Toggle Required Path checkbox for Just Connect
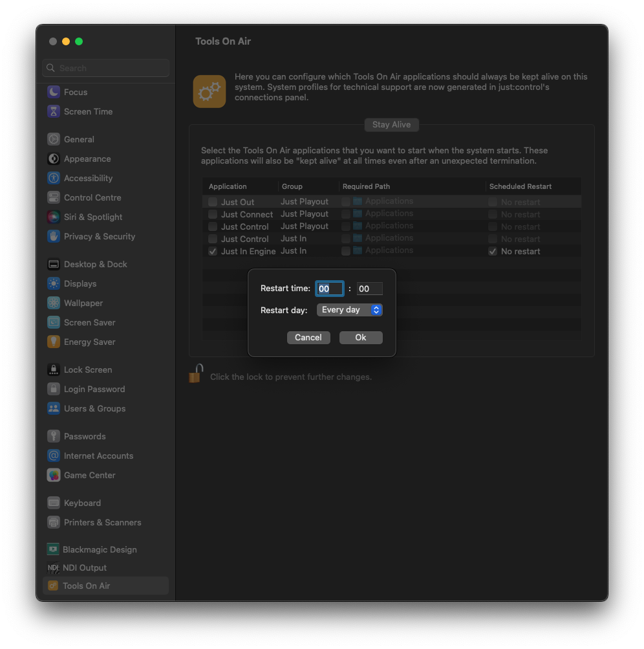 346,214
